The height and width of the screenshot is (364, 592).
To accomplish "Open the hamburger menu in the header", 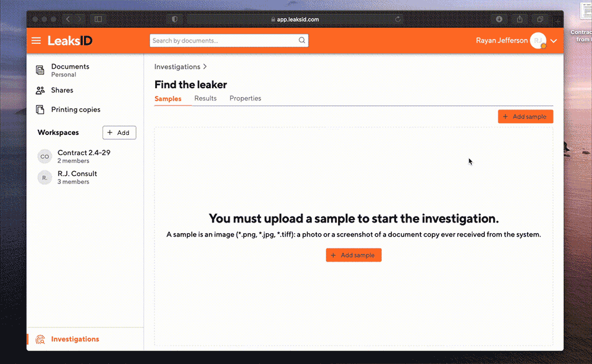I will pos(36,40).
